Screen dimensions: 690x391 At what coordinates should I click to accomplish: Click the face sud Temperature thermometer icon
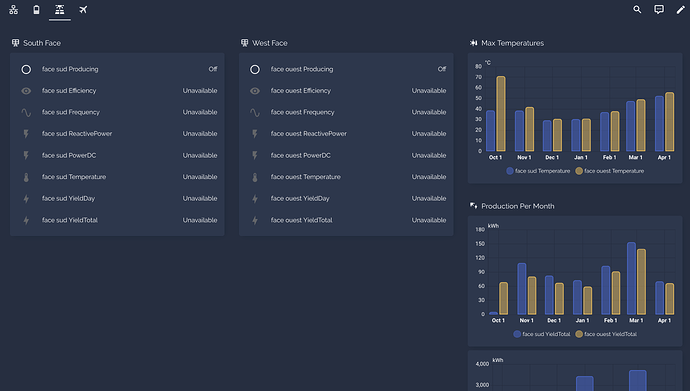[26, 177]
